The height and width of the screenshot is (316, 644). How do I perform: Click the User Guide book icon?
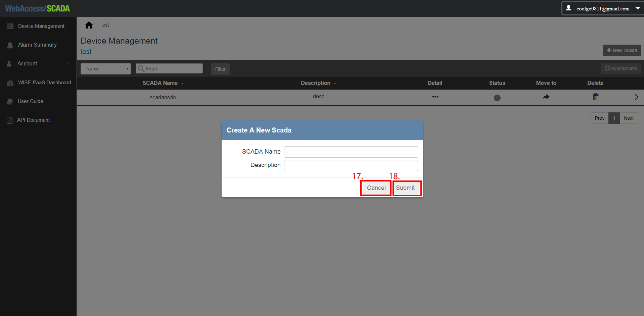point(10,101)
